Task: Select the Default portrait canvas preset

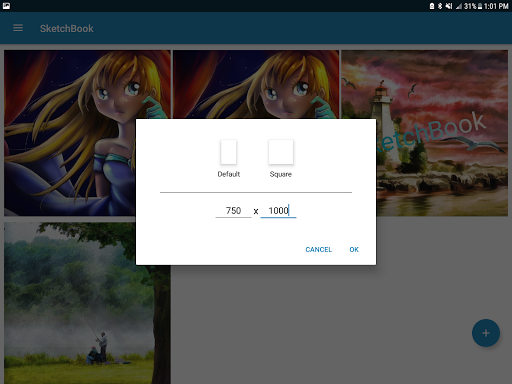Action: (x=229, y=152)
